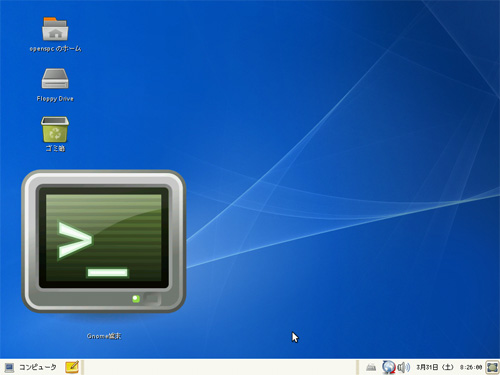
Task: Select the openspc home folder icon
Action: point(55,29)
